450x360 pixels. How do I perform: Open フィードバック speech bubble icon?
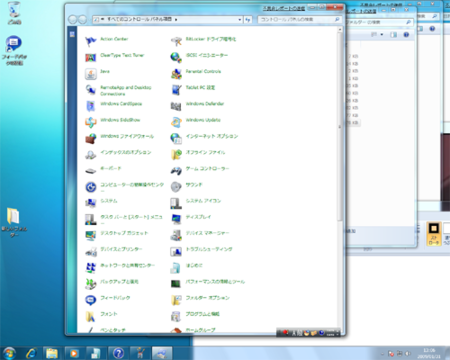[90, 300]
